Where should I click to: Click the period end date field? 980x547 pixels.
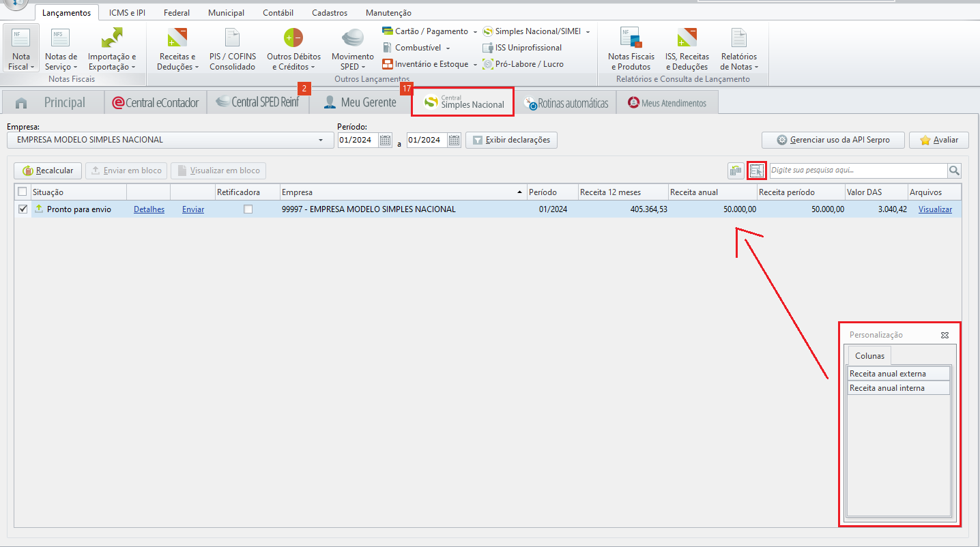[x=427, y=141]
